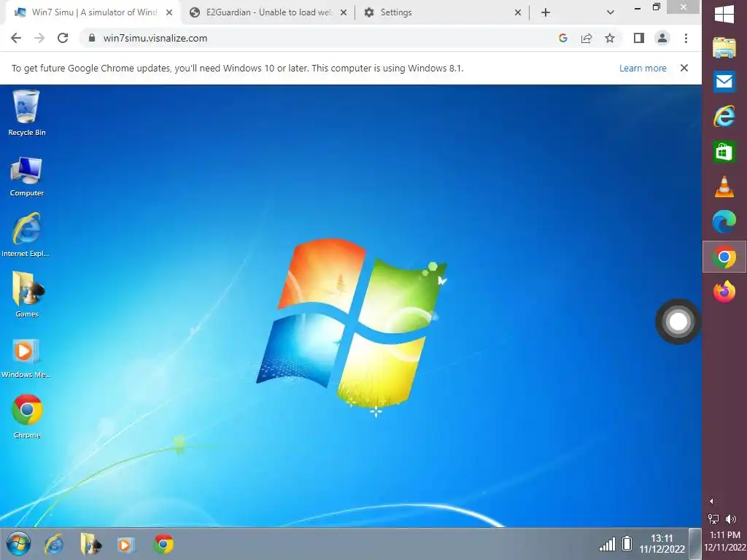The width and height of the screenshot is (747, 560).
Task: Tap the floating circular assist button
Action: point(678,322)
